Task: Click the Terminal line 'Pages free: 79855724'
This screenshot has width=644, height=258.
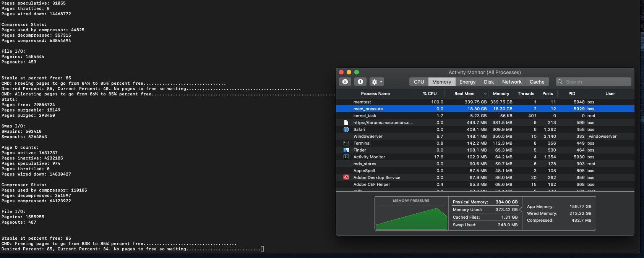Action: [28, 105]
